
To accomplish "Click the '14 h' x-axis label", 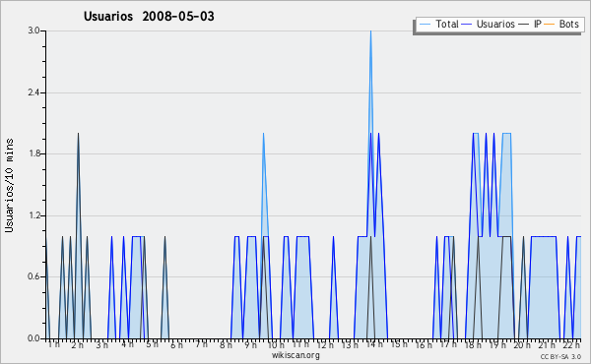I will tap(374, 344).
